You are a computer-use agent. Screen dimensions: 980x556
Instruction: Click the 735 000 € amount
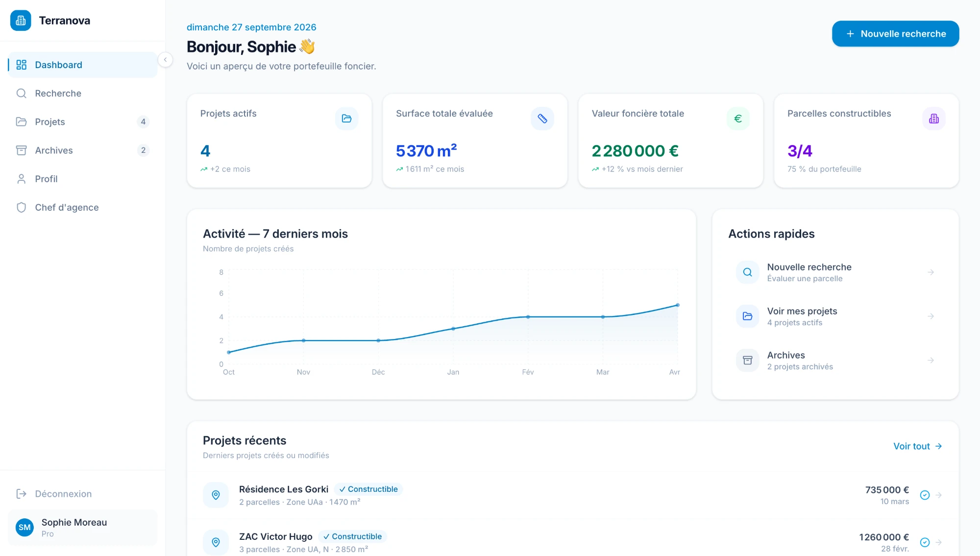[x=887, y=490]
